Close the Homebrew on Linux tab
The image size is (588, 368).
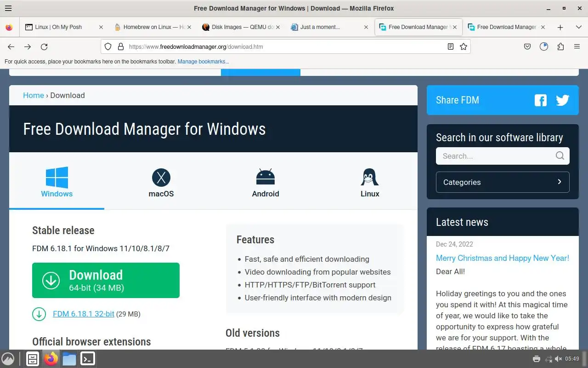(x=189, y=27)
